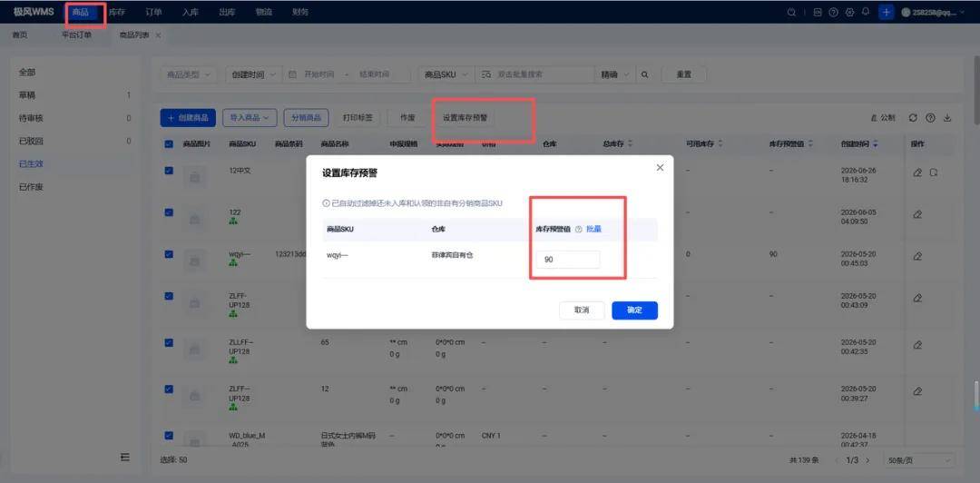Toggle the select-all checkbox in table header
The image size is (980, 483).
(x=169, y=143)
